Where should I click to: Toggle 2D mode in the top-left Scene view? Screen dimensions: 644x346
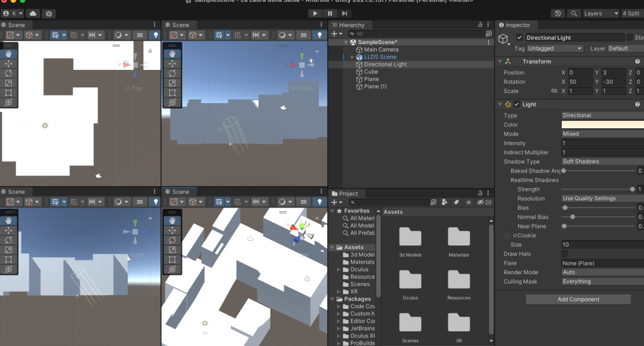click(x=140, y=35)
